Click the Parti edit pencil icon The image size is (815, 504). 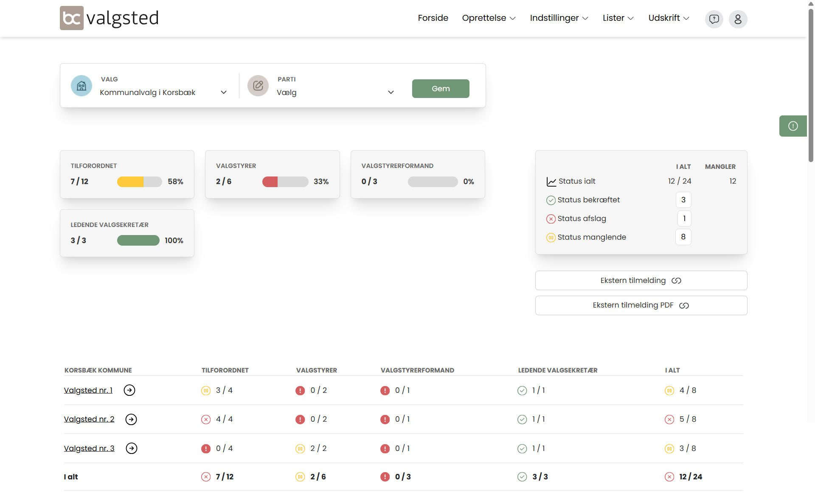(258, 86)
